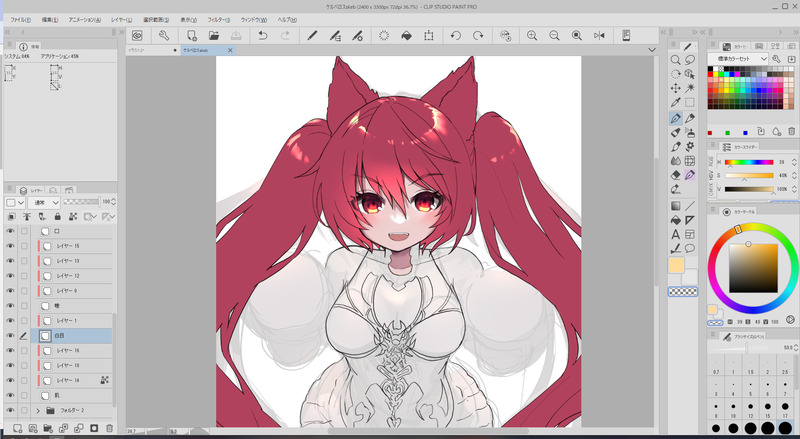This screenshot has width=800, height=439.
Task: Open the blending mode 通常 dropdown
Action: [44, 203]
